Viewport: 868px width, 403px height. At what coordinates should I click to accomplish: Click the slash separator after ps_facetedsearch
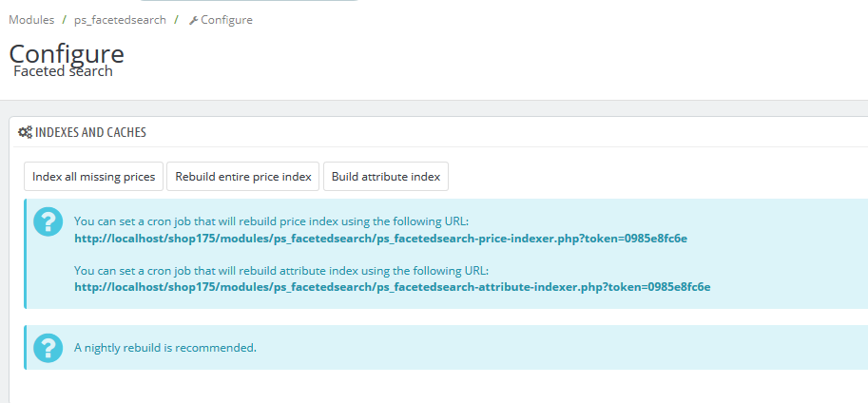[176, 20]
